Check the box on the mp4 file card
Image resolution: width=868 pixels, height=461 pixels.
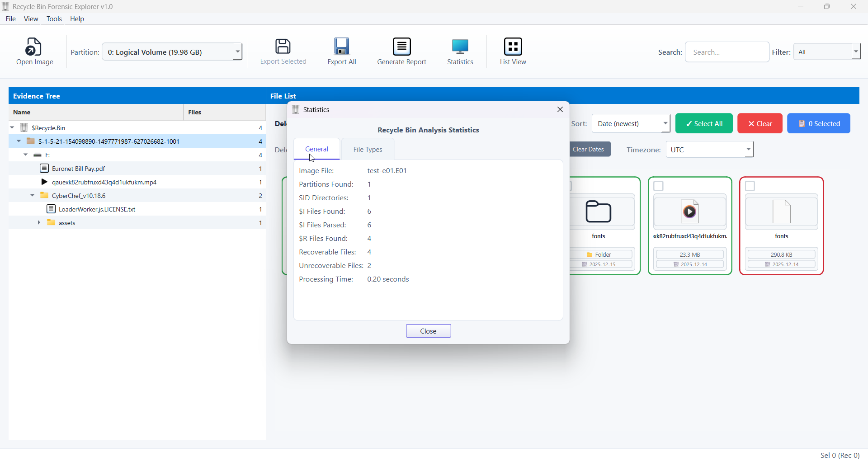click(659, 186)
